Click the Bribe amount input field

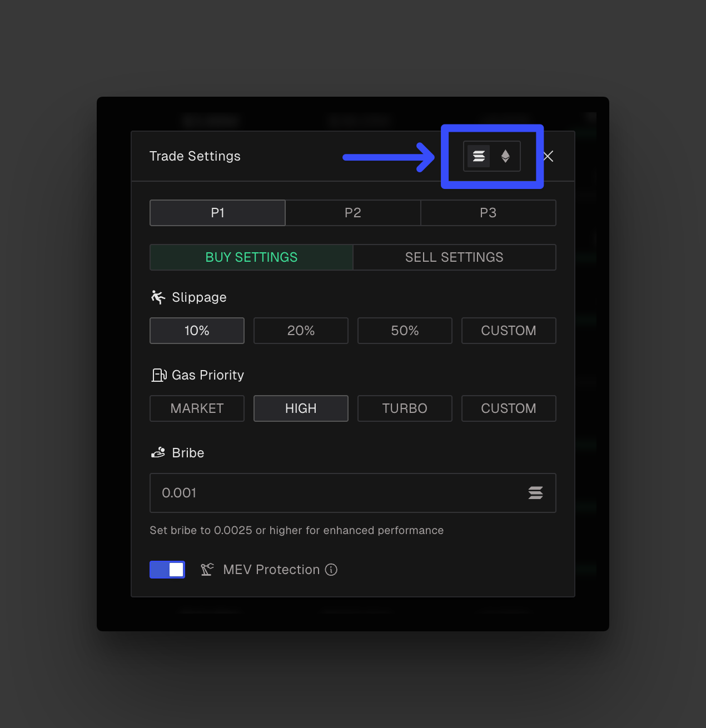click(x=334, y=493)
